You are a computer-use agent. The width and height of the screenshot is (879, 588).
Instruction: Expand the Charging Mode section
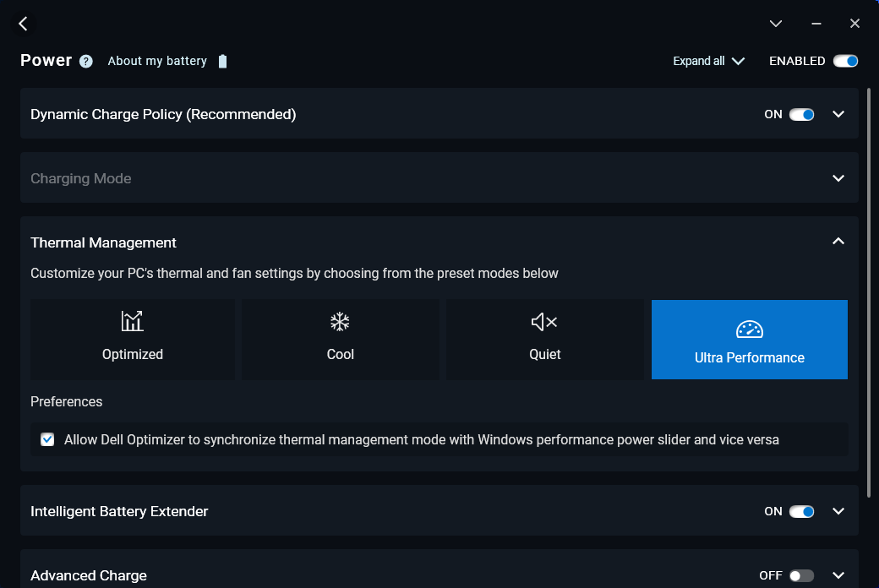pyautogui.click(x=838, y=178)
